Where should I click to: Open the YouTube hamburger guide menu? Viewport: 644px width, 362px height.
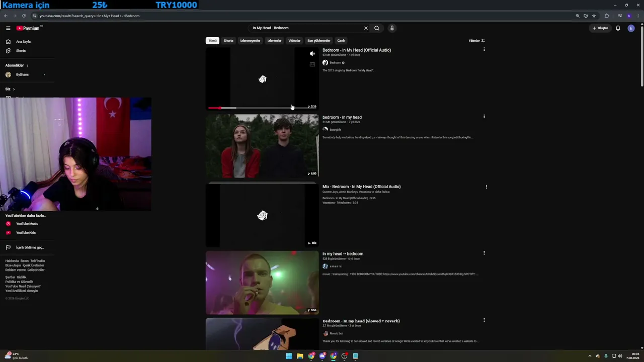[8, 28]
